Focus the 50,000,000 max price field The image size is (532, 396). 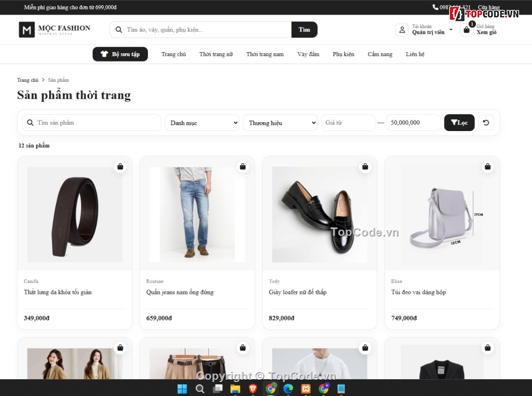pos(413,123)
